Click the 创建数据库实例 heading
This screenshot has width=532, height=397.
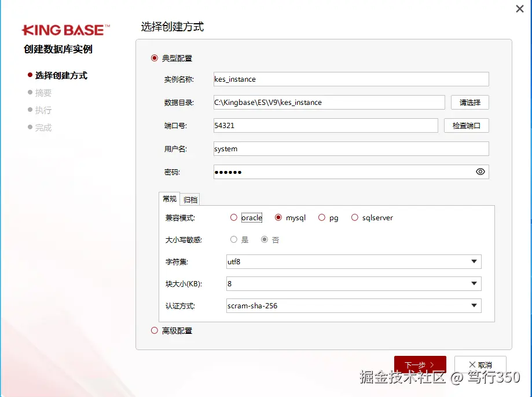(x=58, y=49)
